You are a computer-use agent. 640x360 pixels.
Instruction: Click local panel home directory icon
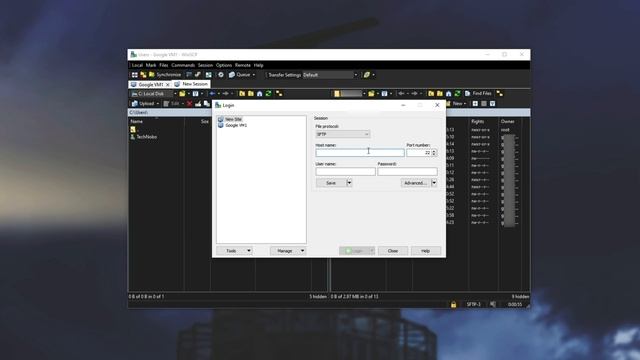pyautogui.click(x=260, y=93)
